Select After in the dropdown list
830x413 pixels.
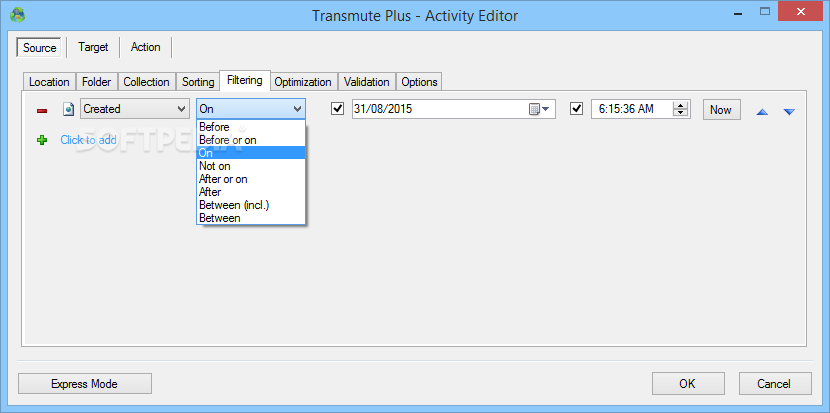tap(251, 192)
